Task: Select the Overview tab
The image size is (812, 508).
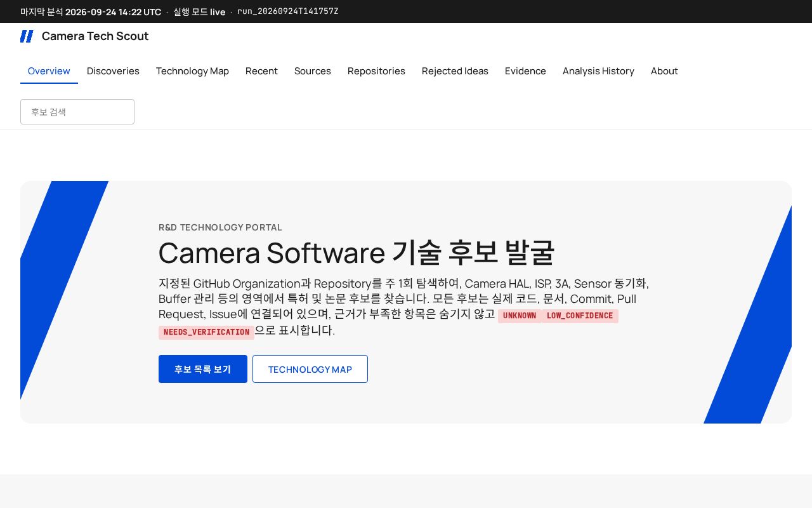Action: (49, 71)
